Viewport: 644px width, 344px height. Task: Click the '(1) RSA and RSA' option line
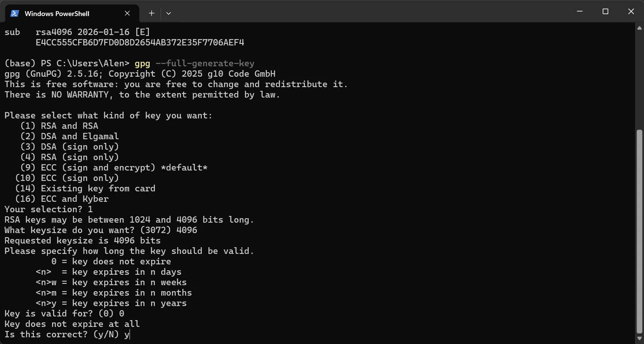click(59, 126)
